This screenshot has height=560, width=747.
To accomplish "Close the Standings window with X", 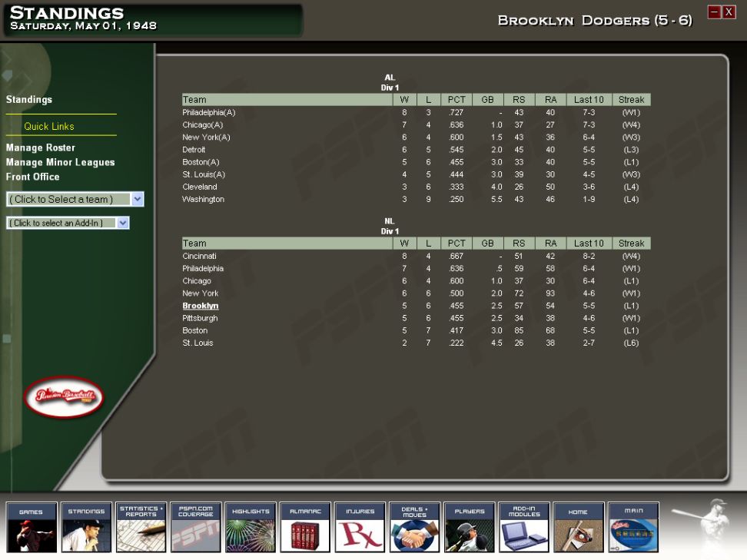I will pos(729,12).
